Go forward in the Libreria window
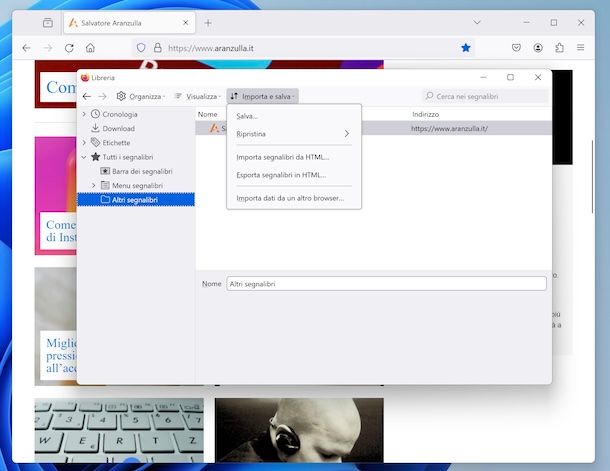Viewport: 610px width, 471px height. 102,96
